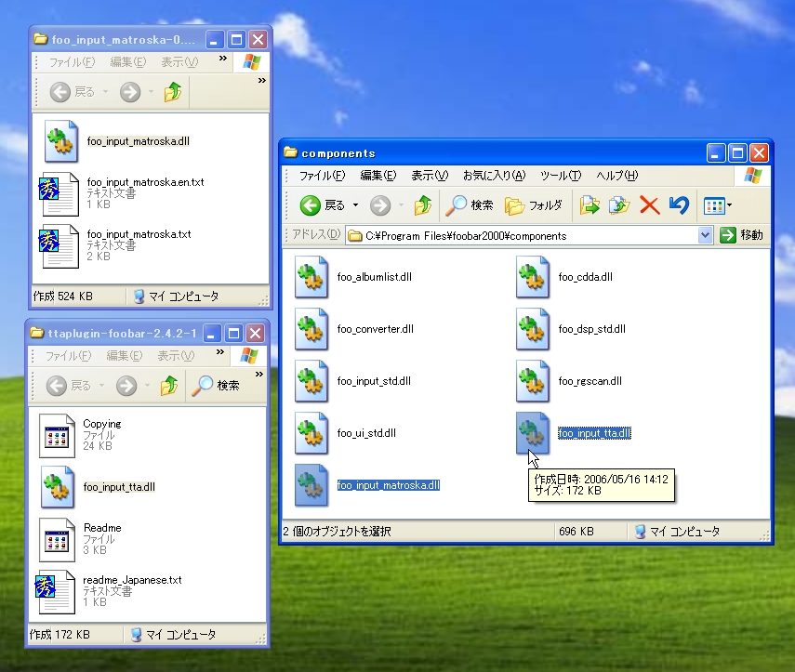
Task: Click foo_cdda.dll file name text
Action: 585,277
